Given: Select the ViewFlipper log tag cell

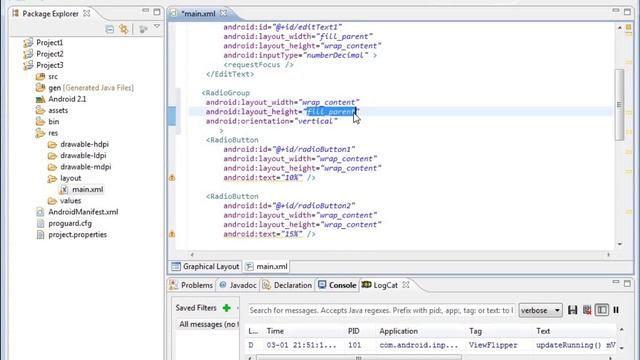Looking at the screenshot, I should pos(493,345).
